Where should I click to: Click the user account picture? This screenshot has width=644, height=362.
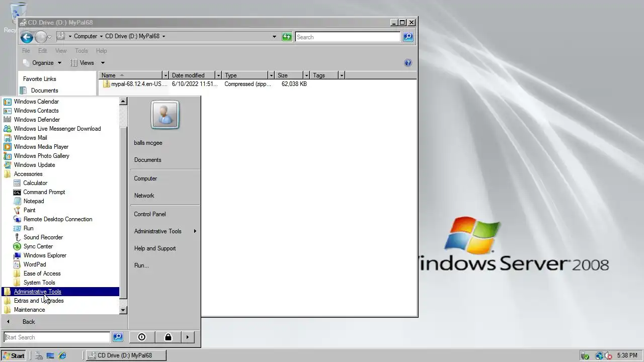165,115
